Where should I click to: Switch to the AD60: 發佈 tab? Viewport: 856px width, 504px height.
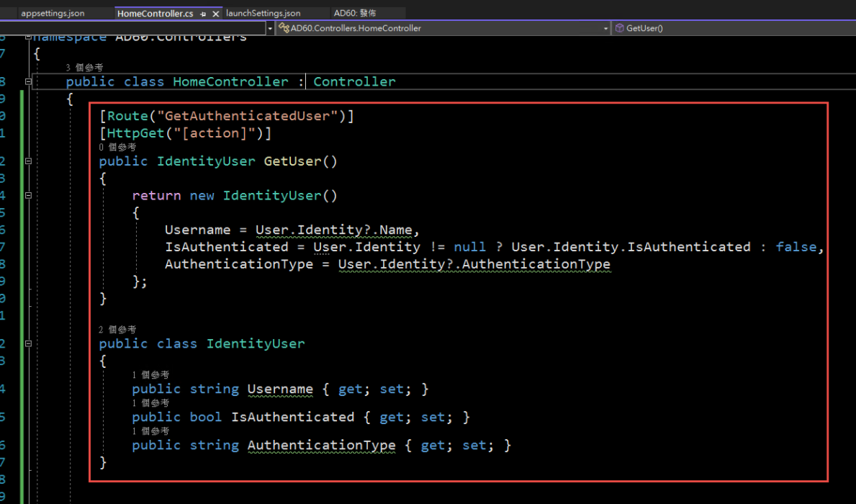click(355, 13)
